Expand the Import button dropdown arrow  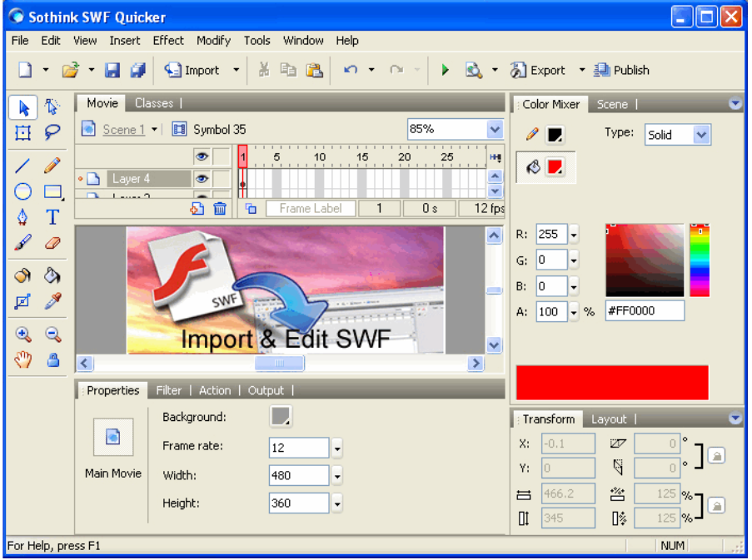point(236,70)
